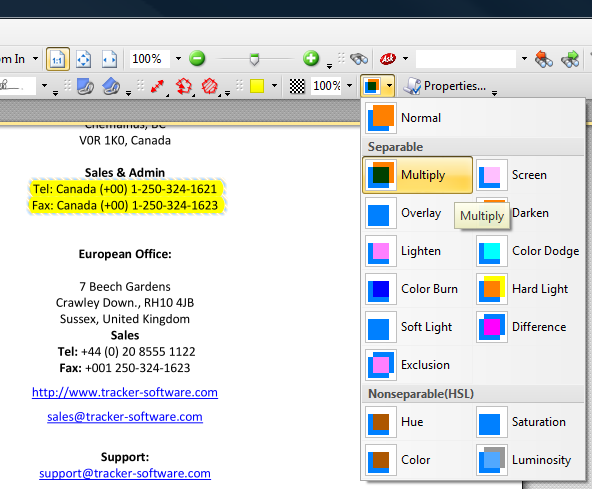This screenshot has width=592, height=489.
Task: Open the search field history dropdown
Action: pyautogui.click(x=524, y=59)
